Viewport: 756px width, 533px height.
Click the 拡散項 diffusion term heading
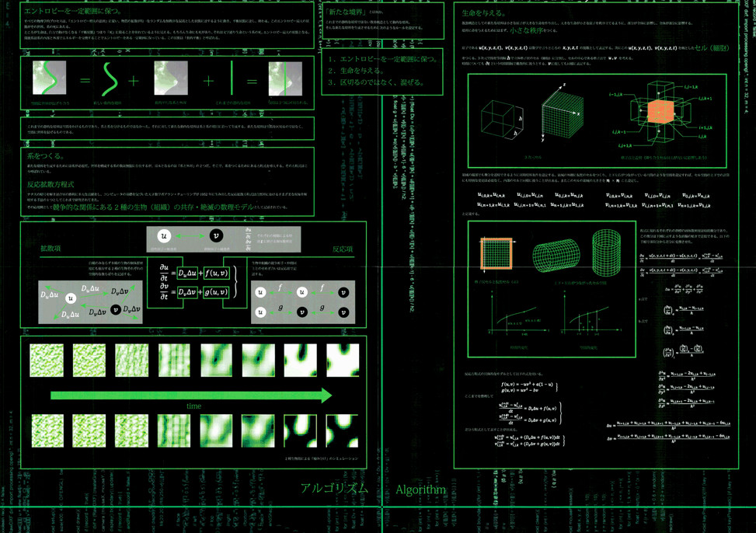click(51, 249)
